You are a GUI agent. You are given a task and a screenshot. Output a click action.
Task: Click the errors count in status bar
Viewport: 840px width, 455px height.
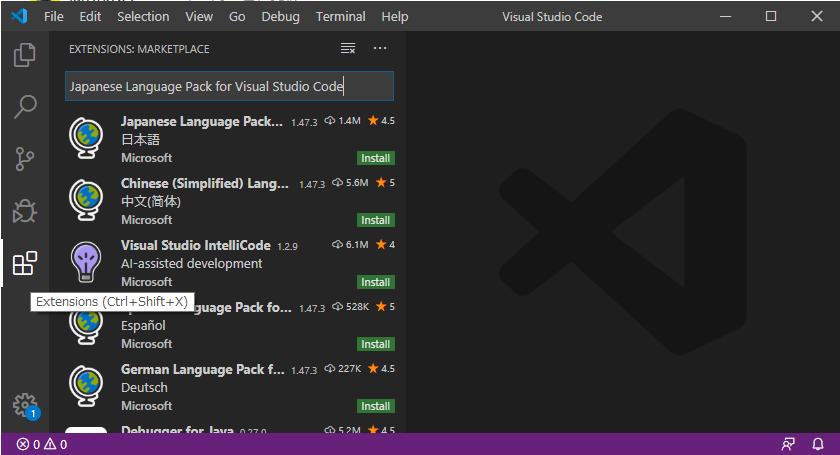[28, 444]
